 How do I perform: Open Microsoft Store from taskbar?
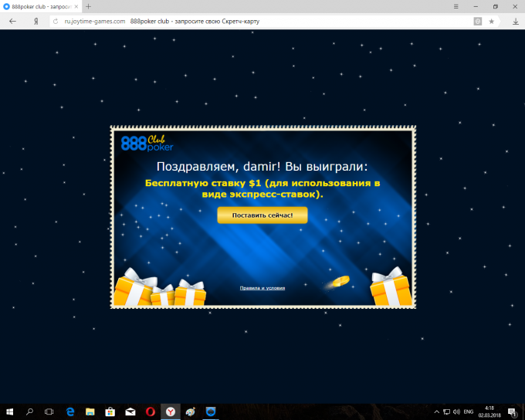click(x=110, y=412)
